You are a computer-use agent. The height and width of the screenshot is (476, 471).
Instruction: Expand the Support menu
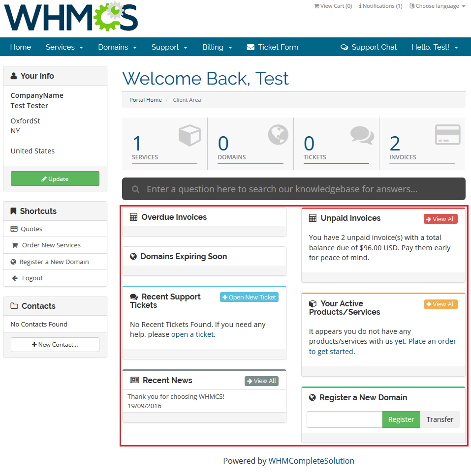[169, 47]
